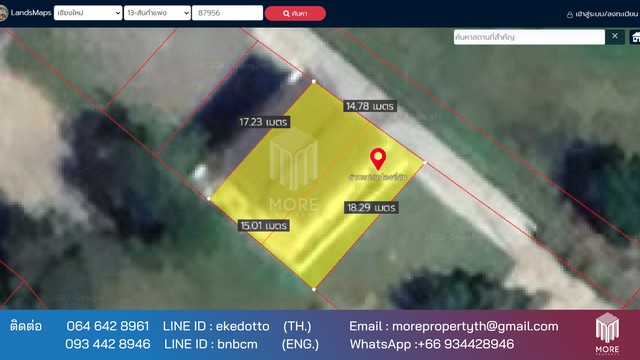Click the red location pin on the parcel

pos(378,159)
